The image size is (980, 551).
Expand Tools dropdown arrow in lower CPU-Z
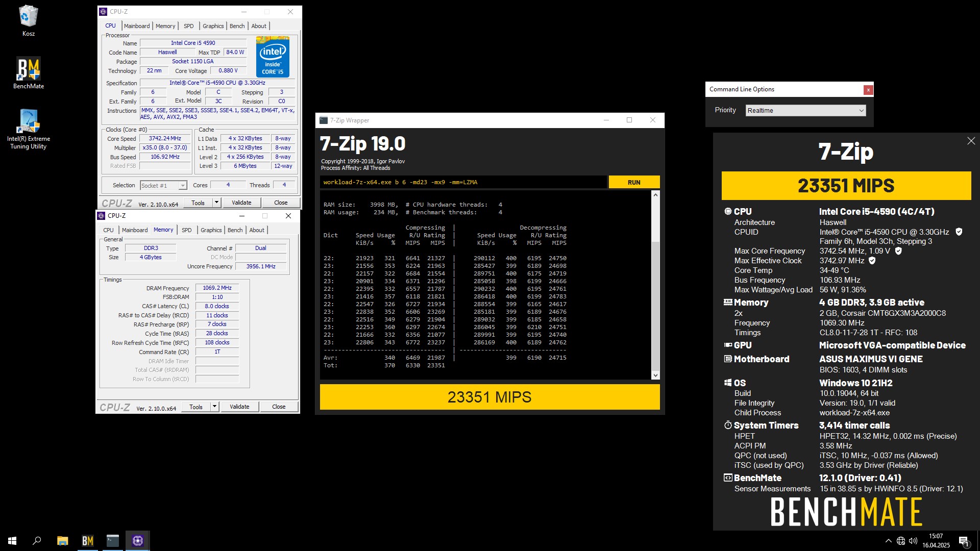(x=214, y=407)
